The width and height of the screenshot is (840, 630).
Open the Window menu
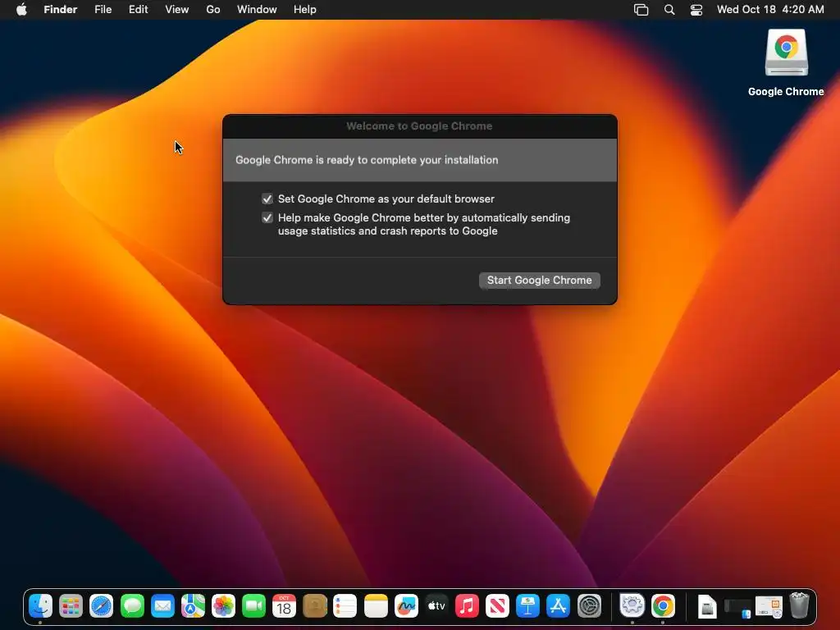coord(257,10)
